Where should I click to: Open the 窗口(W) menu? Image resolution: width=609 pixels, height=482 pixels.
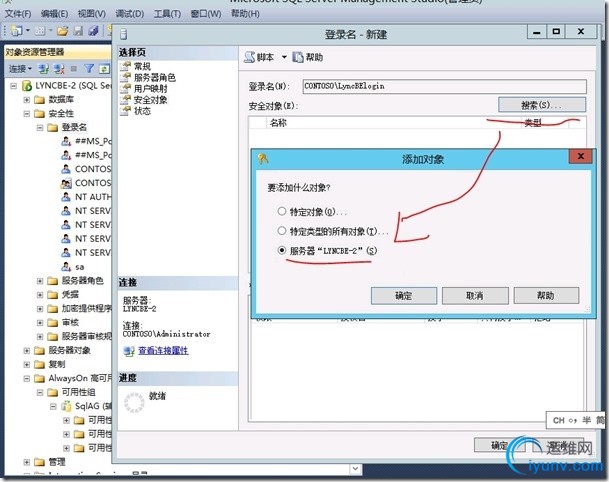pos(206,14)
